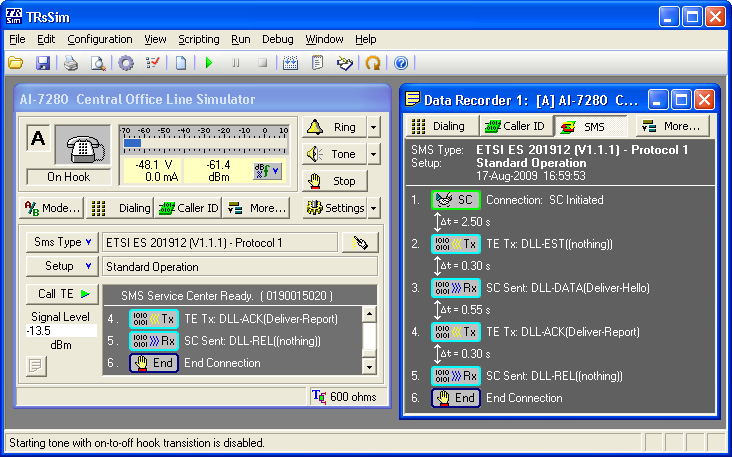Open More... panel in simulator

(x=256, y=208)
